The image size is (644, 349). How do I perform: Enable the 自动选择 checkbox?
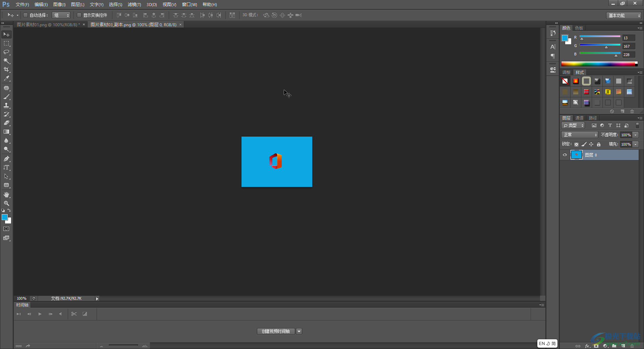pyautogui.click(x=25, y=15)
